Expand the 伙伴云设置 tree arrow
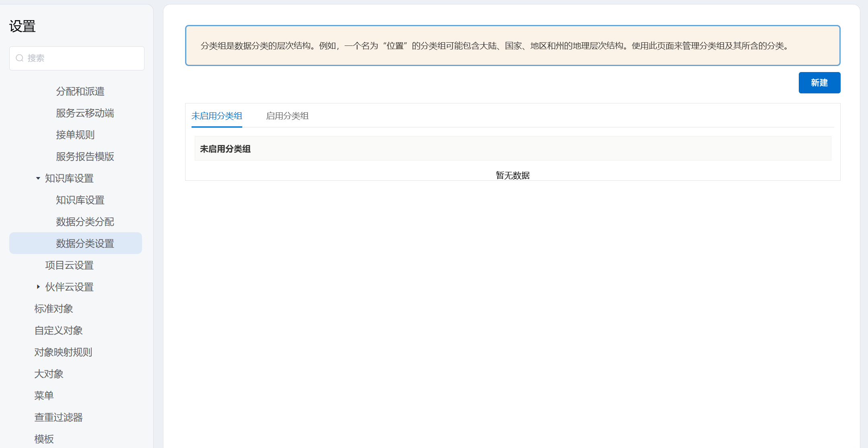 (x=38, y=287)
